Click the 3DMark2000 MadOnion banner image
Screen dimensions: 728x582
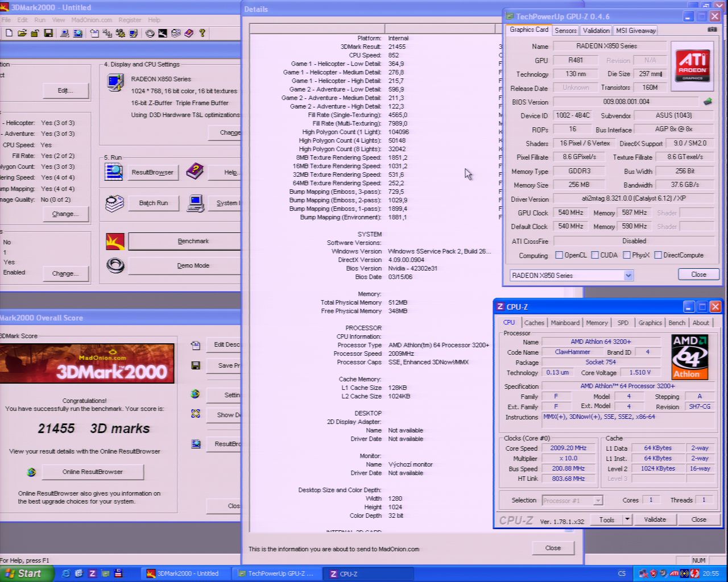(86, 363)
